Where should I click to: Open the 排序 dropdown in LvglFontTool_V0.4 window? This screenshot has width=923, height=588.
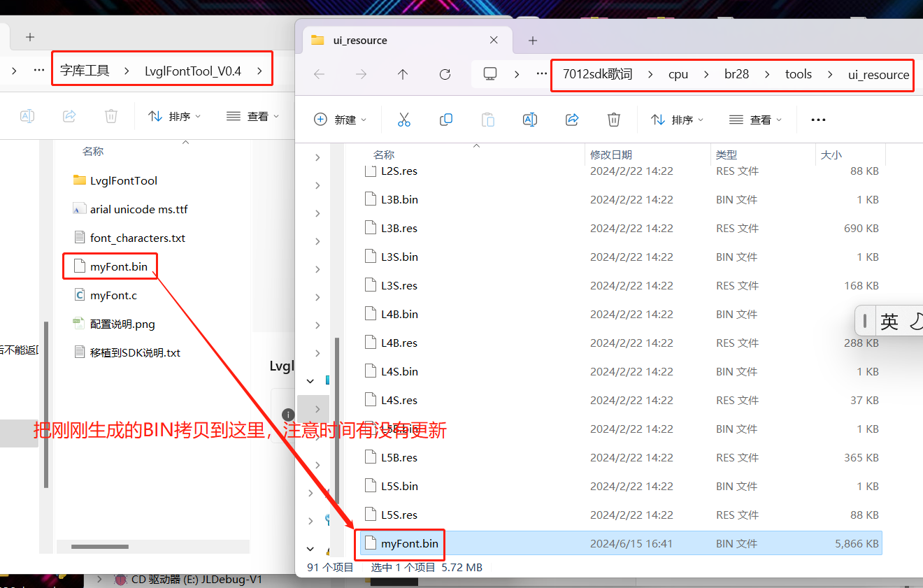tap(175, 116)
